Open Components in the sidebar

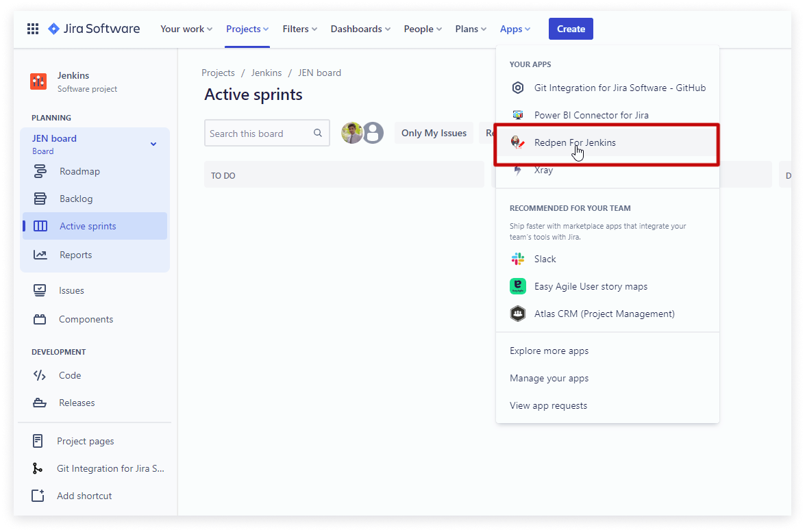(x=95, y=319)
